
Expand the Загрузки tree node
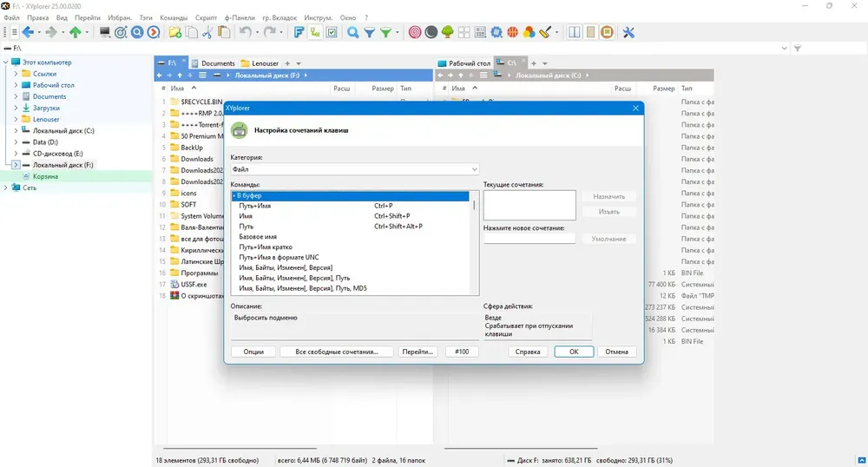(16, 108)
